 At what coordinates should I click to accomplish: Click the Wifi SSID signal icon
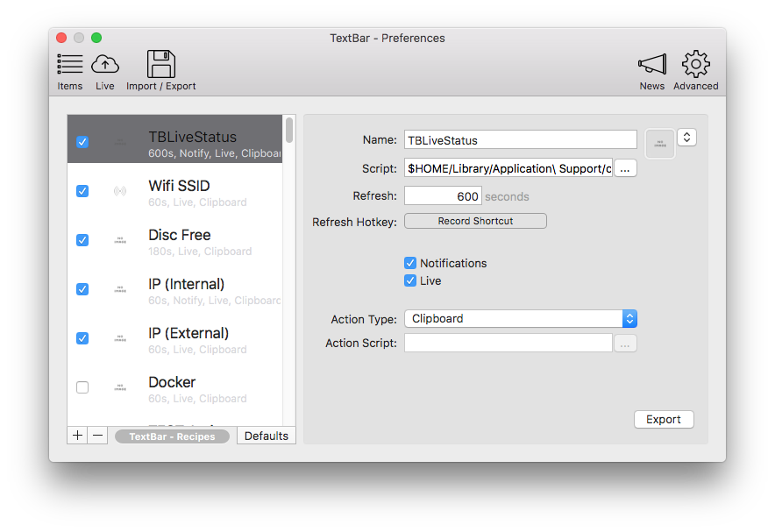tap(120, 191)
